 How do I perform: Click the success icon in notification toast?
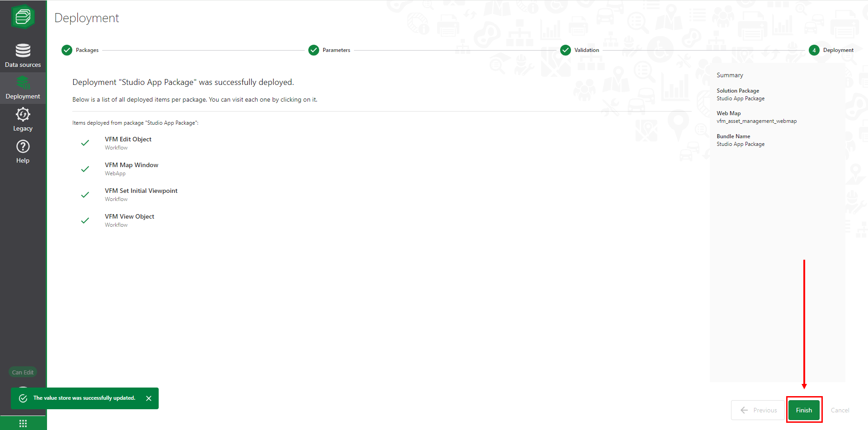(23, 398)
